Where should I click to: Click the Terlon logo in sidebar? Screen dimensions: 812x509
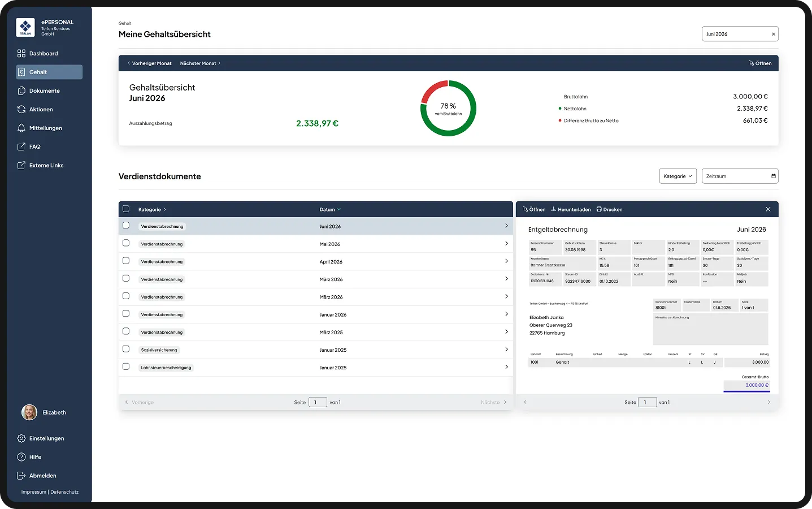pos(25,27)
